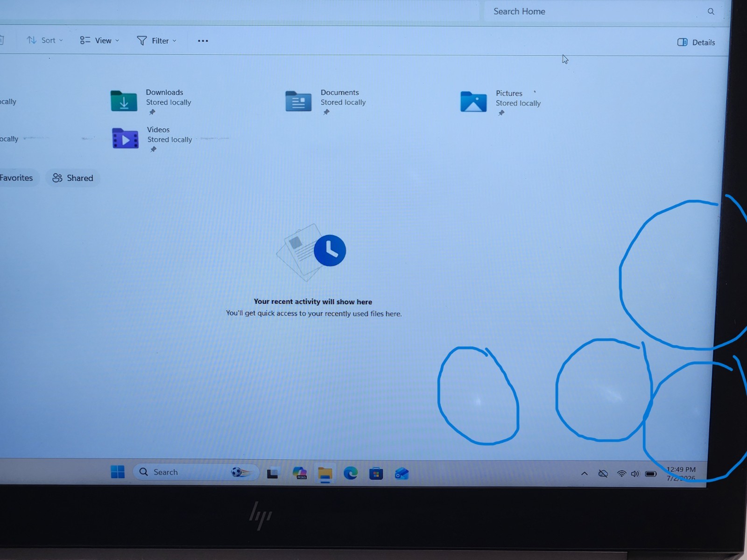Click pin icon under Downloads
Viewport: 747px width, 560px height.
pyautogui.click(x=152, y=112)
